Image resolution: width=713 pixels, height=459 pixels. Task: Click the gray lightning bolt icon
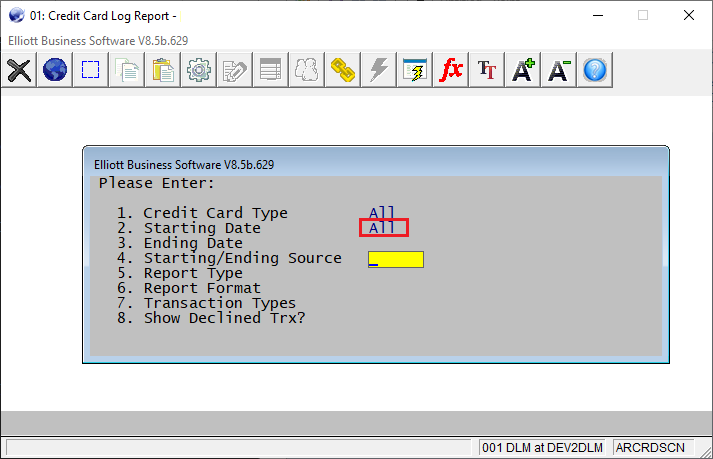[x=379, y=70]
